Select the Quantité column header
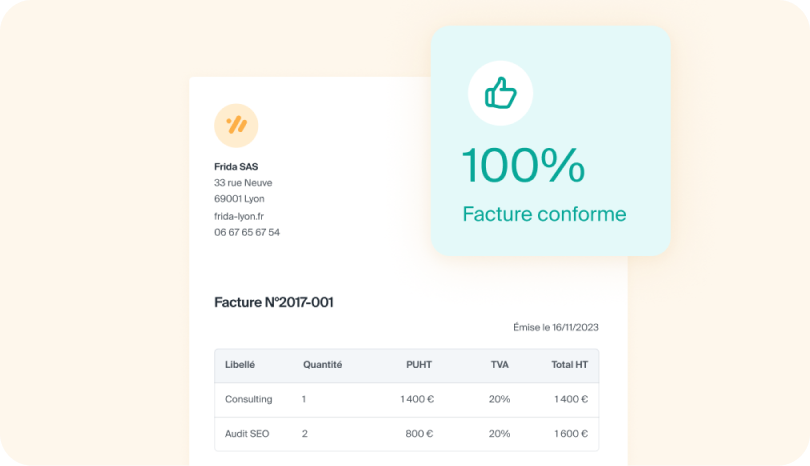 click(322, 364)
